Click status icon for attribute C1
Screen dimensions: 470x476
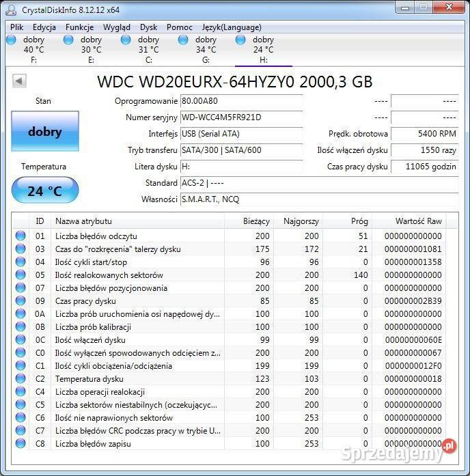tap(20, 366)
